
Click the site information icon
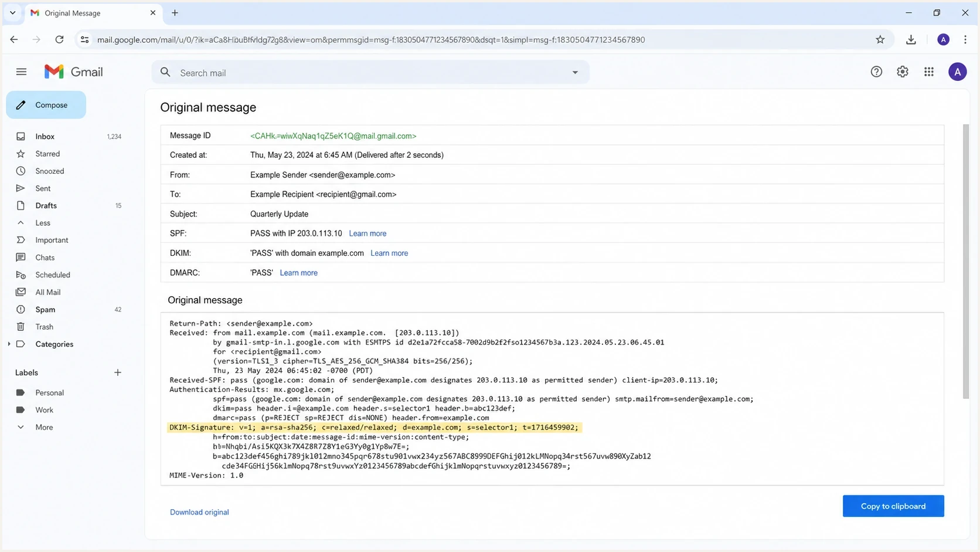(x=84, y=39)
